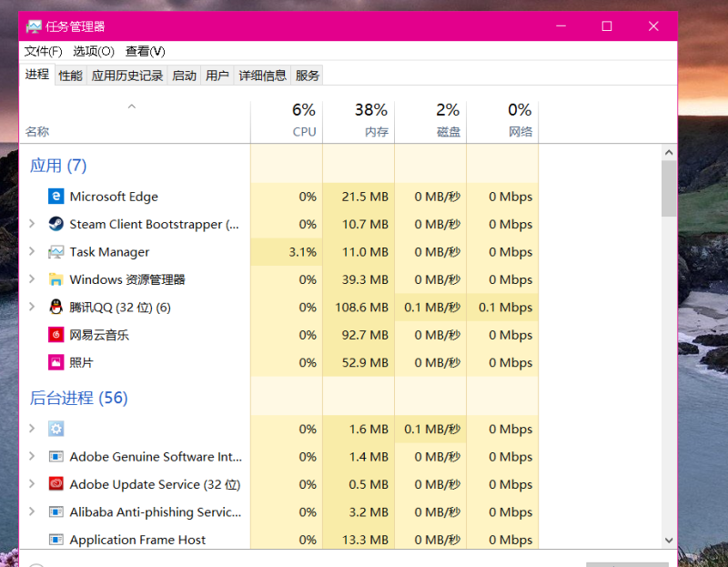Click the Alibaba Anti-phishing Service icon

pos(56,511)
